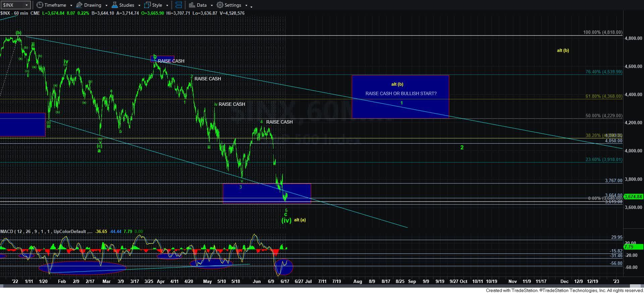644x293 pixels.
Task: Click the Style overlapping-squares icon
Action: click(x=147, y=5)
